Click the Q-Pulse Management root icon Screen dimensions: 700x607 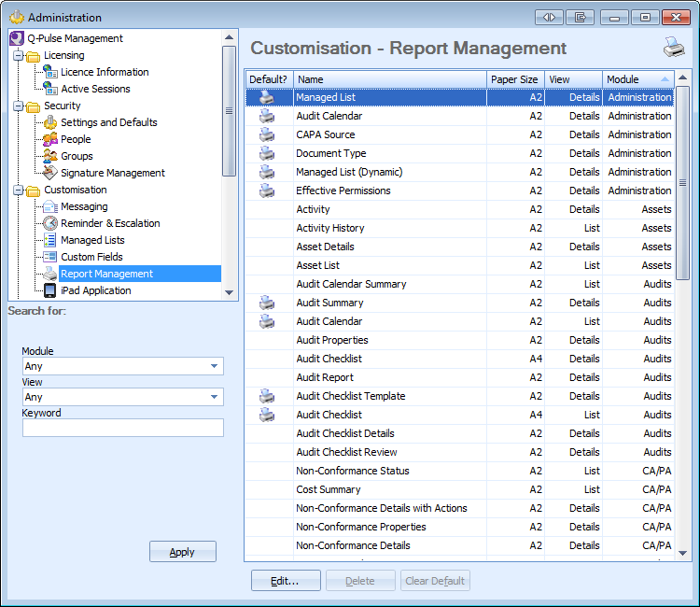[x=17, y=38]
